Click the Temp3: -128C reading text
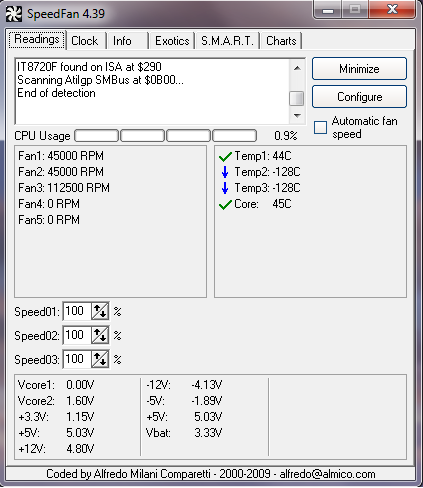 coord(267,188)
